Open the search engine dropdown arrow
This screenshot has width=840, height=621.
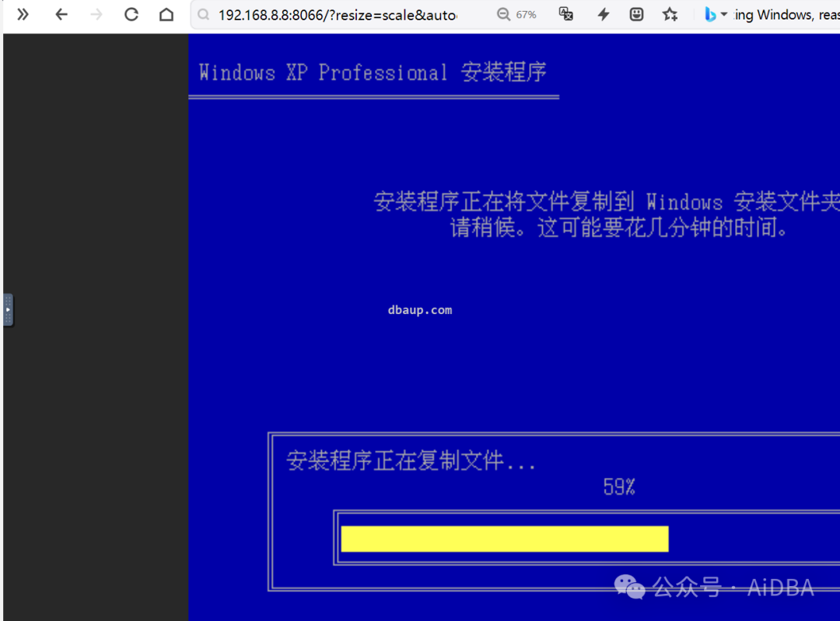(724, 15)
